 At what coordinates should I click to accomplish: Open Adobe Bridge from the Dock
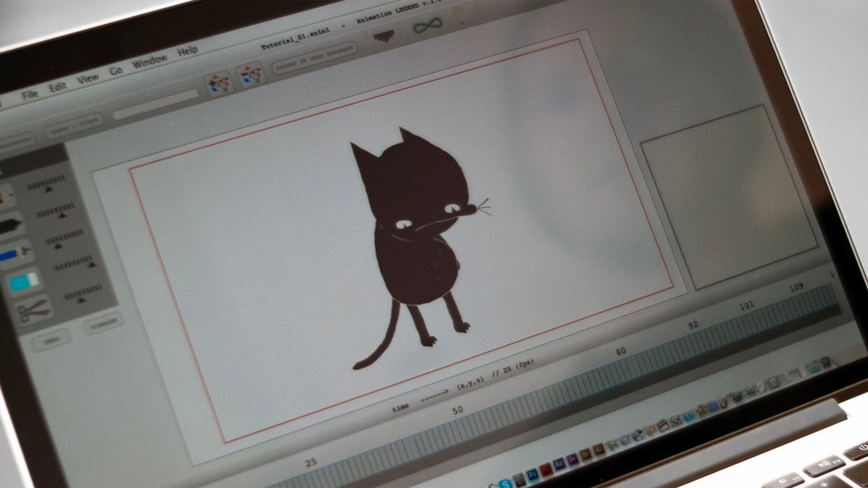point(585,455)
